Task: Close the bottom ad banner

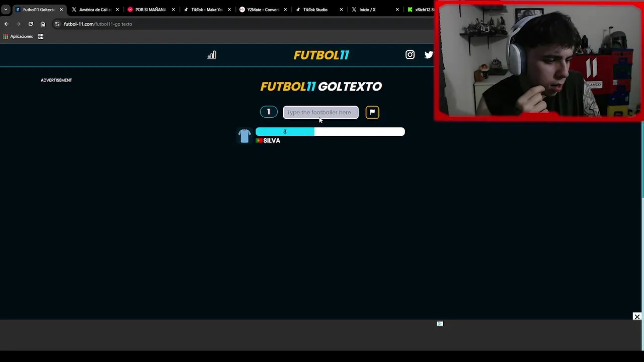Action: [637, 317]
